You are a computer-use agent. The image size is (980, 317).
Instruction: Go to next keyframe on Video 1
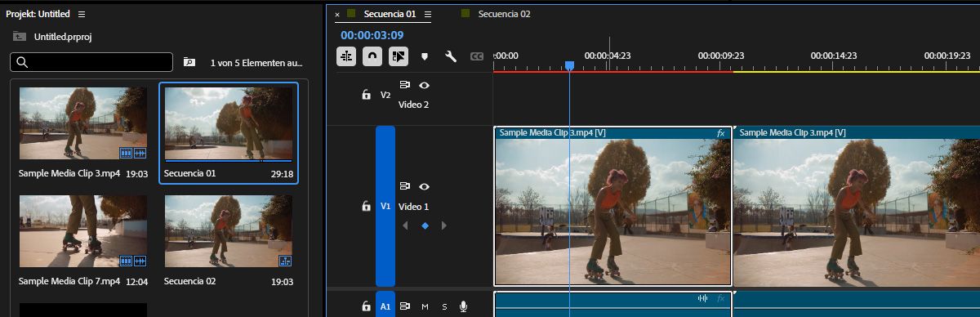pyautogui.click(x=443, y=226)
